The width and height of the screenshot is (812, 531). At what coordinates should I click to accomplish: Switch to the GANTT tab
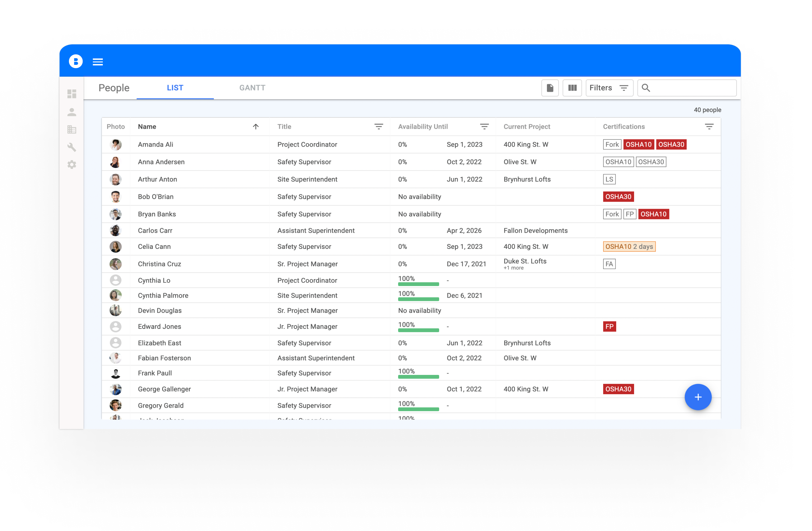pos(252,88)
